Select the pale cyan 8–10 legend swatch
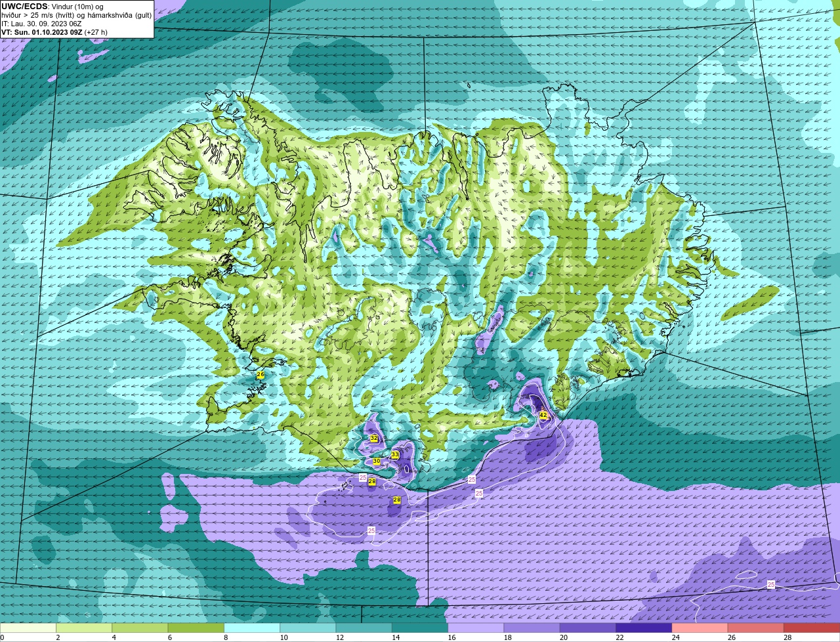 tap(252, 628)
